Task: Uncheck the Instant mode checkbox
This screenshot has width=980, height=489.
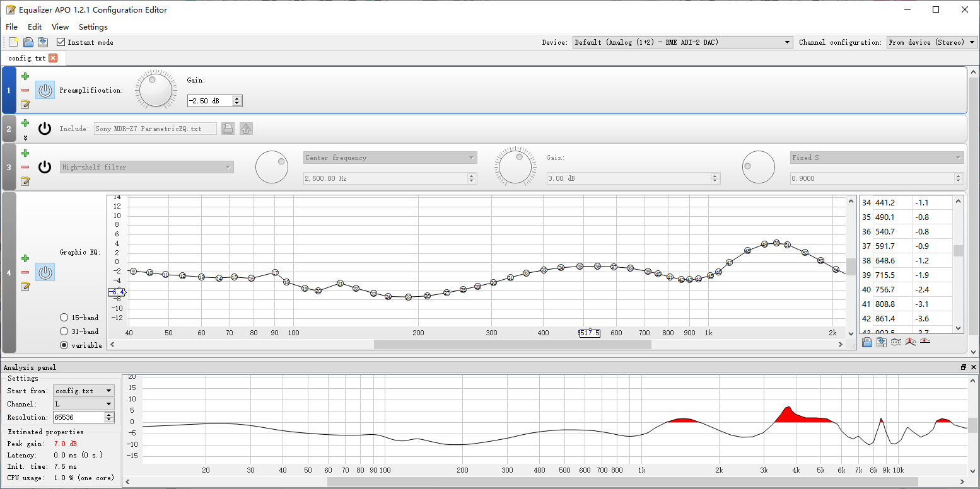Action: coord(61,42)
